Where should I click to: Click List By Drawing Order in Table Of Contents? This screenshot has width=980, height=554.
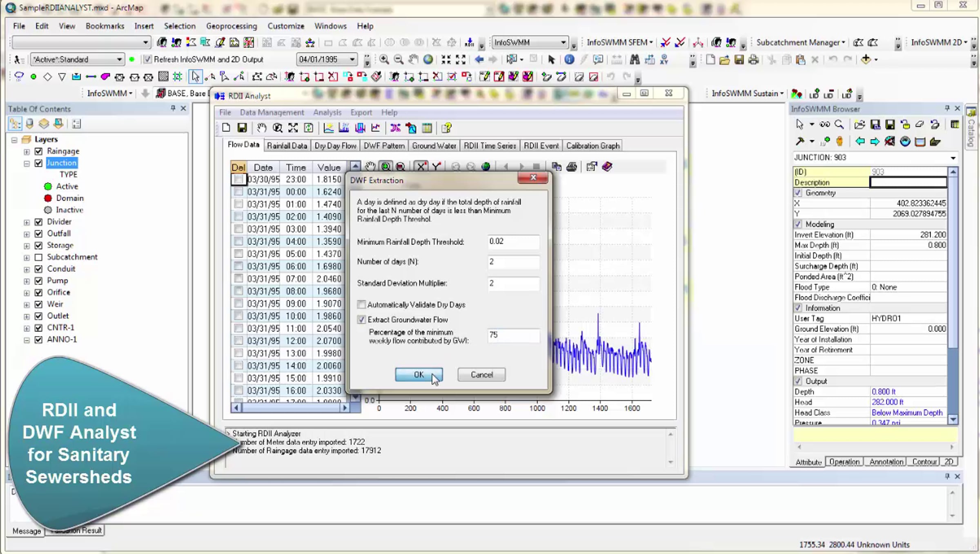coord(15,124)
